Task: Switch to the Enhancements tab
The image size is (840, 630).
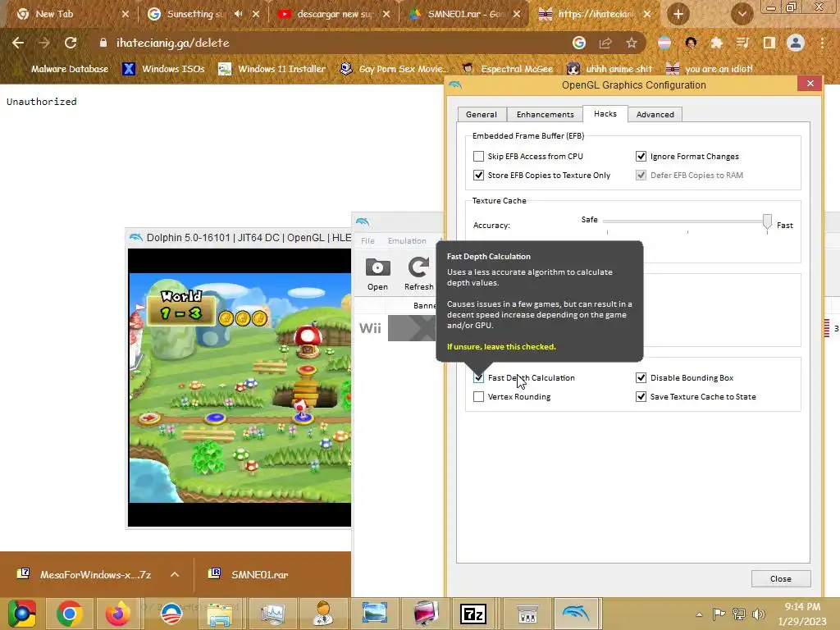Action: pos(545,114)
